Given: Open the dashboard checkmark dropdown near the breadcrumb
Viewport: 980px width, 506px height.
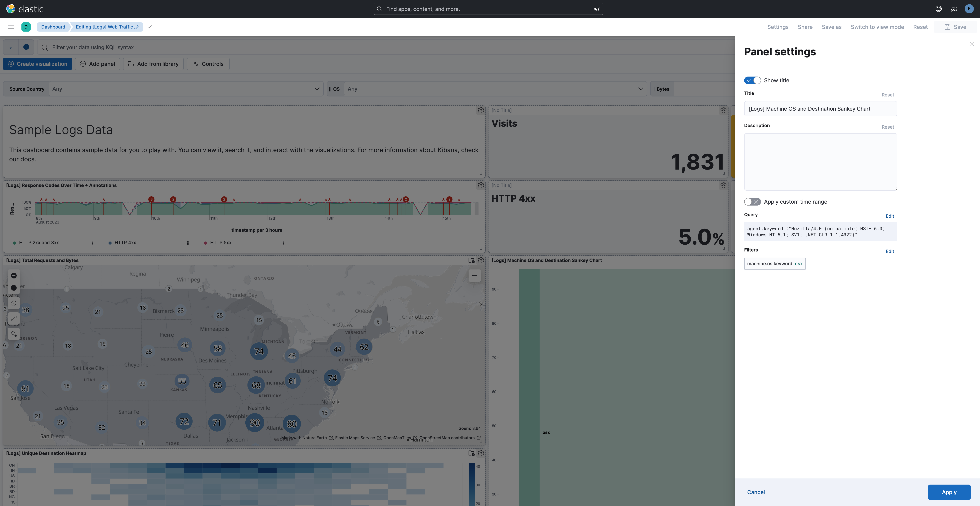Looking at the screenshot, I should [x=149, y=27].
